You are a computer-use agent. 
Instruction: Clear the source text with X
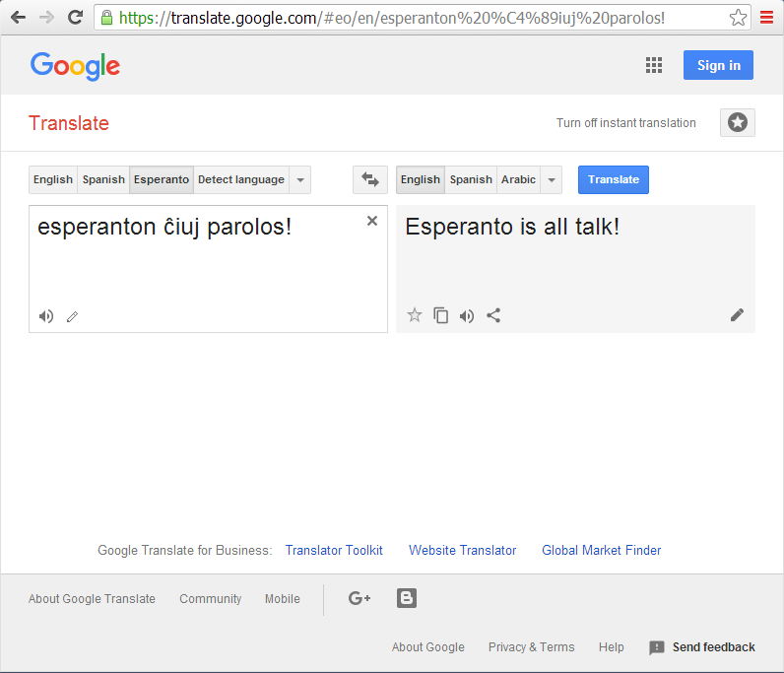(x=372, y=221)
